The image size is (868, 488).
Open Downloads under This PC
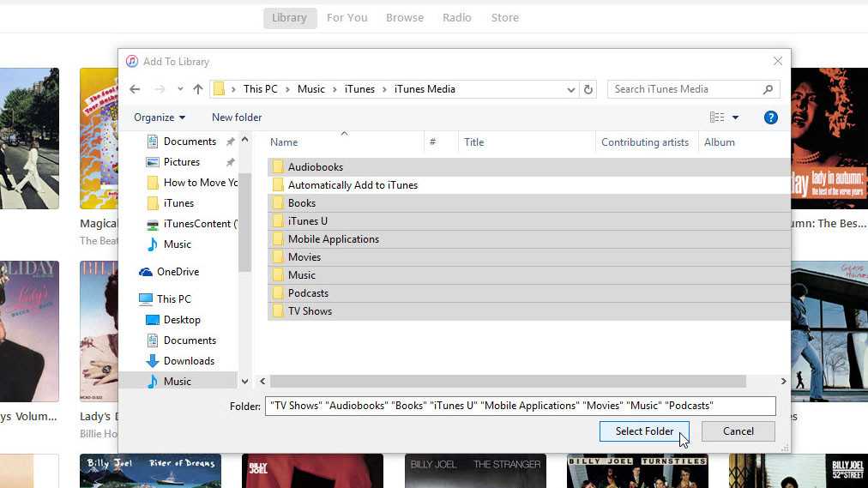pos(180,361)
